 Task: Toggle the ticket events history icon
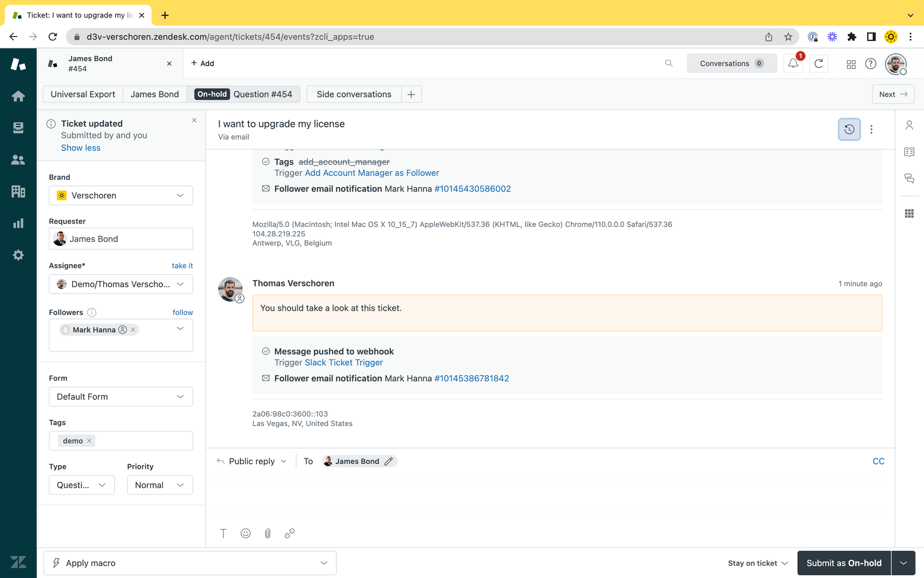point(849,129)
